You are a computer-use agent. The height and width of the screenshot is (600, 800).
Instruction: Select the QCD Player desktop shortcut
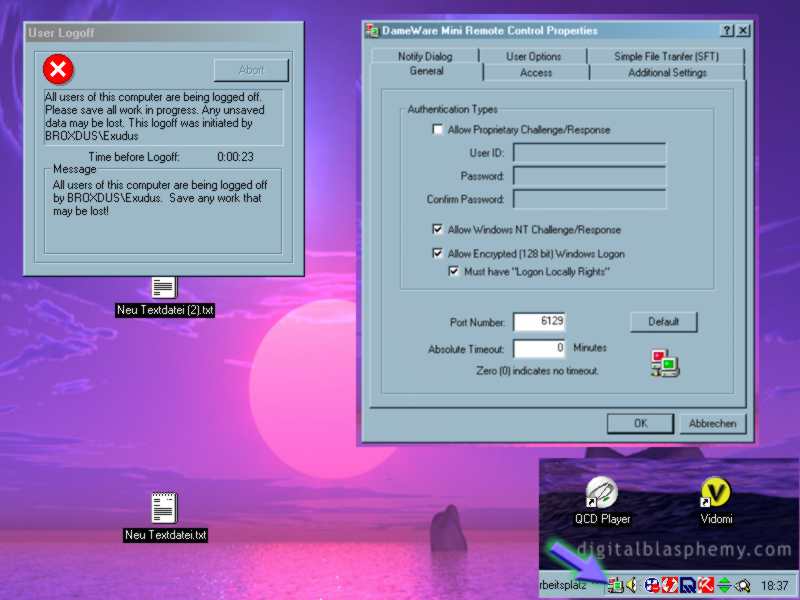(603, 501)
